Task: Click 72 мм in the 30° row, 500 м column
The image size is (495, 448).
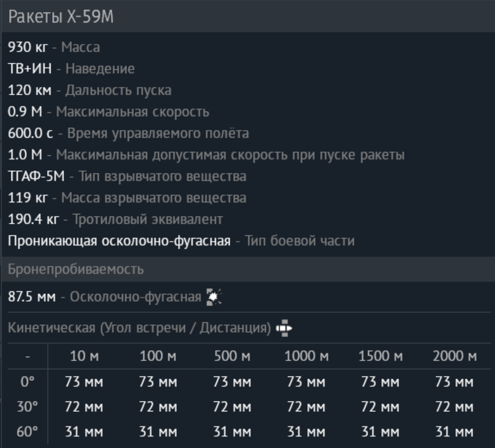Action: [x=233, y=407]
